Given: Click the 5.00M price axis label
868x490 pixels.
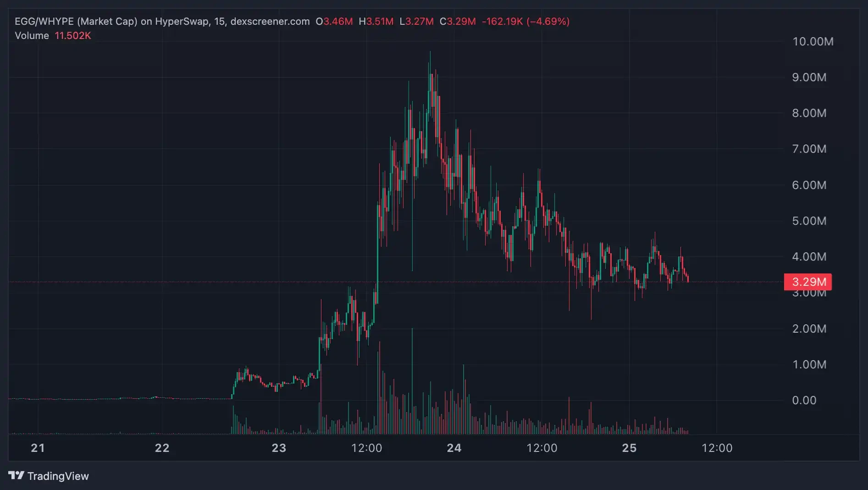Looking at the screenshot, I should pos(809,221).
